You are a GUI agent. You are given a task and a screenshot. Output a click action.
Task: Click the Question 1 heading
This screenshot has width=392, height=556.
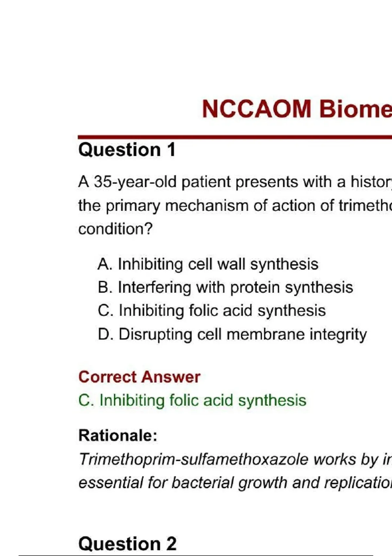point(127,150)
